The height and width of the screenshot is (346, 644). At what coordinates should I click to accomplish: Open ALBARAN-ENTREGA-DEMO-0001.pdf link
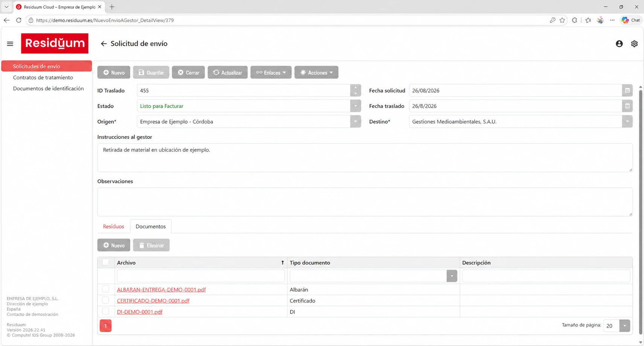(161, 290)
